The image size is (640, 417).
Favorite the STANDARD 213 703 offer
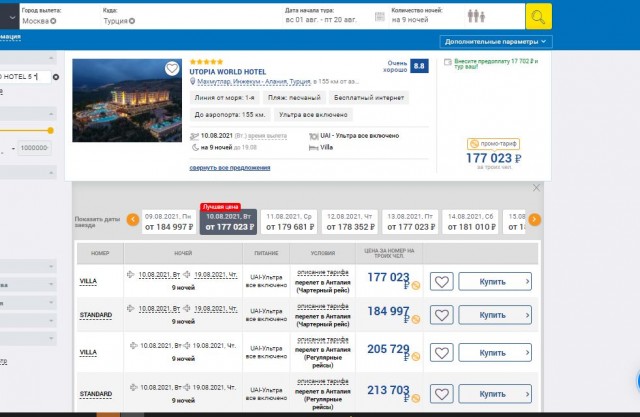(x=442, y=394)
